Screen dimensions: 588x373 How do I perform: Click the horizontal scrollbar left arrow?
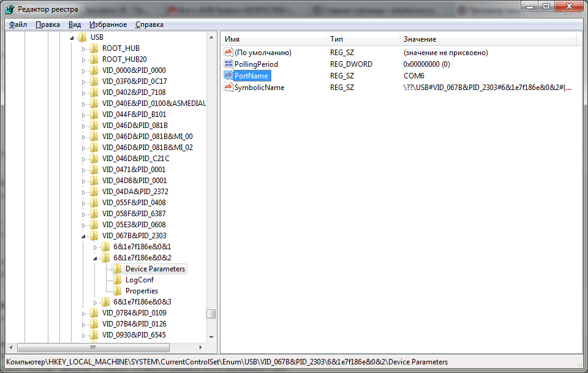[x=11, y=347]
